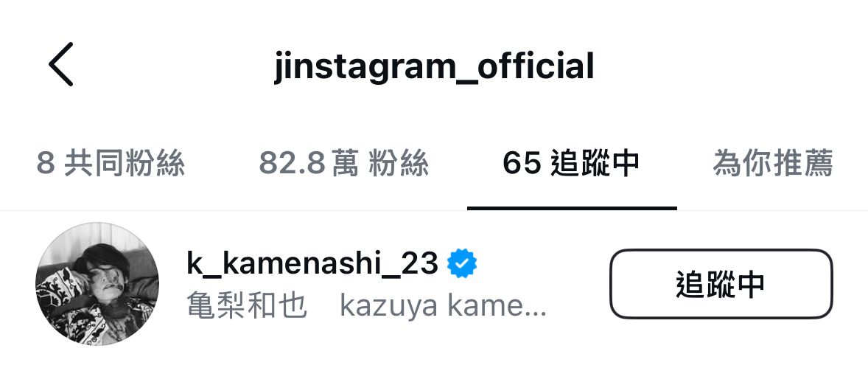Tap the 追蹤中 text in the active tab

[x=595, y=164]
